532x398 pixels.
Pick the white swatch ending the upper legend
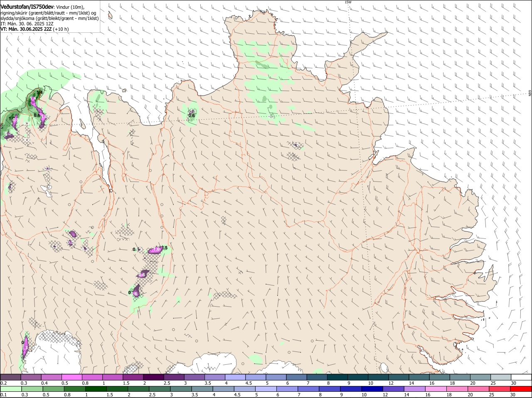pos(521,377)
